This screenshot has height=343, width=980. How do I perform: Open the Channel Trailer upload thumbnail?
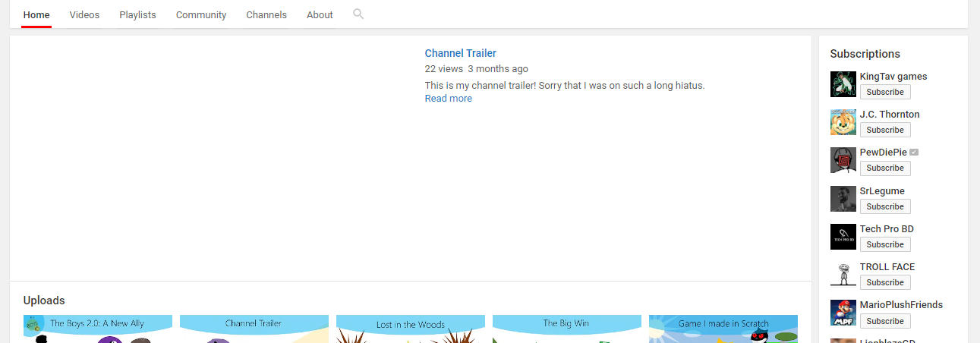254,329
